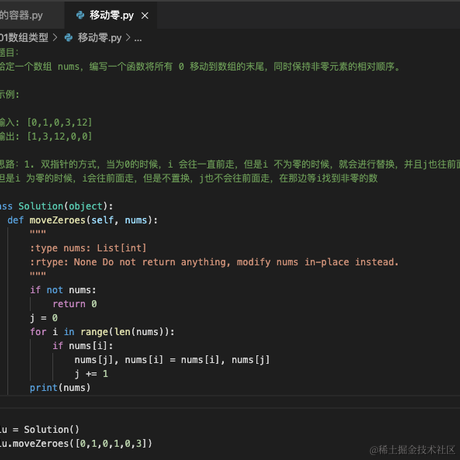The height and width of the screenshot is (460, 460).
Task: Open the breadcrumb ellipsis symbol list
Action: pyautogui.click(x=138, y=39)
